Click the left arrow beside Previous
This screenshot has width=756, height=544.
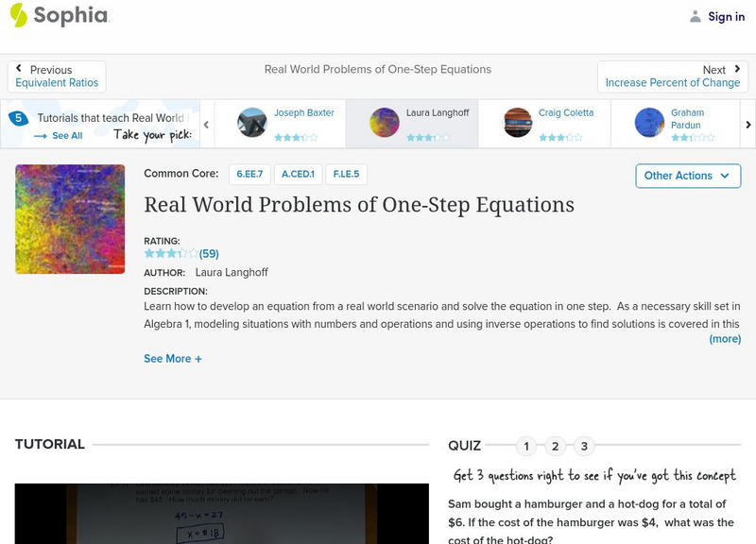[x=18, y=68]
